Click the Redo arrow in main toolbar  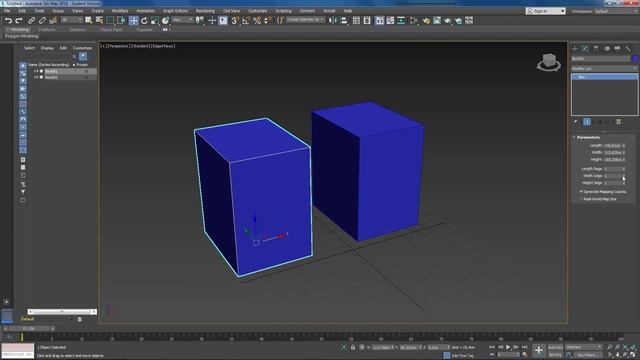(x=19, y=20)
